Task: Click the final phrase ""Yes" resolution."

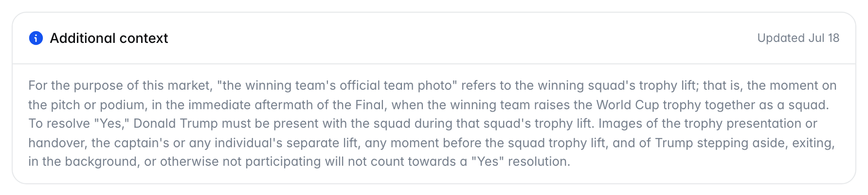Action: [521, 161]
